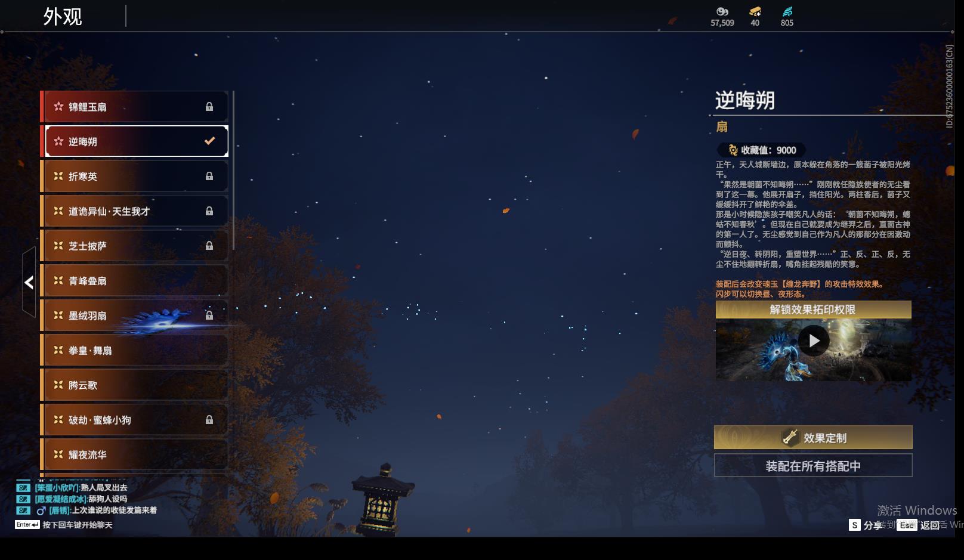
Task: Click chat message 熟人局又出去
Action: (104, 488)
